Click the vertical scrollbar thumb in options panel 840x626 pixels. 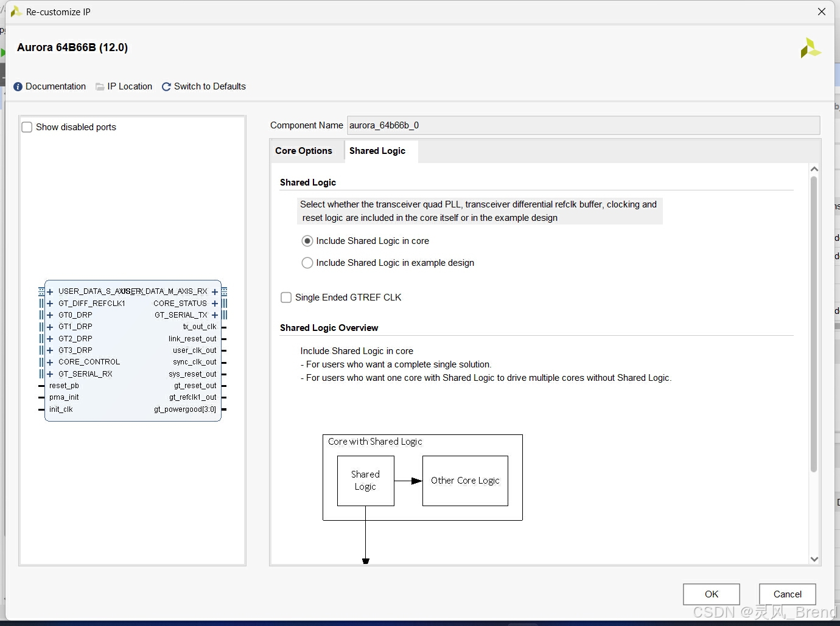(814, 324)
